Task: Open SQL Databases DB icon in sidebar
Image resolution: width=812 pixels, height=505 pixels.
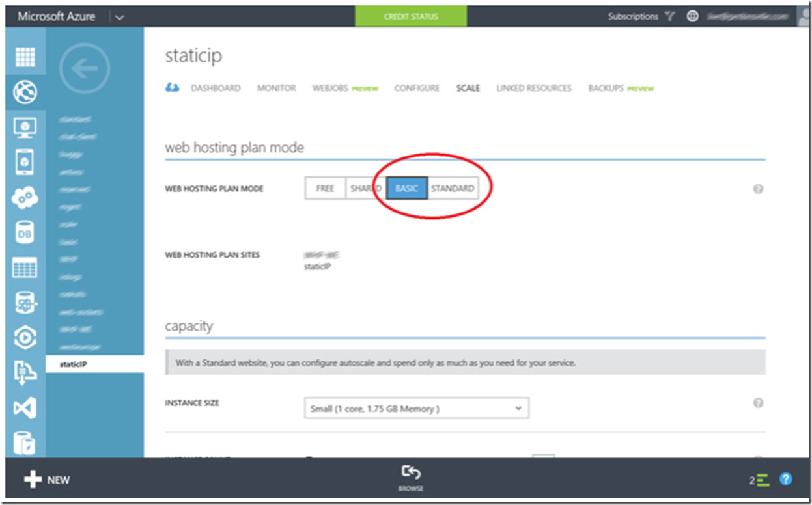Action: (25, 232)
